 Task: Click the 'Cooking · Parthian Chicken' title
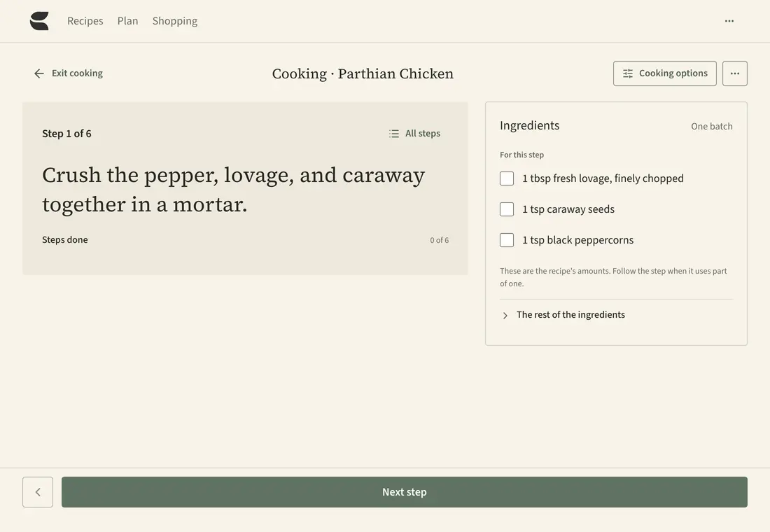pyautogui.click(x=363, y=73)
